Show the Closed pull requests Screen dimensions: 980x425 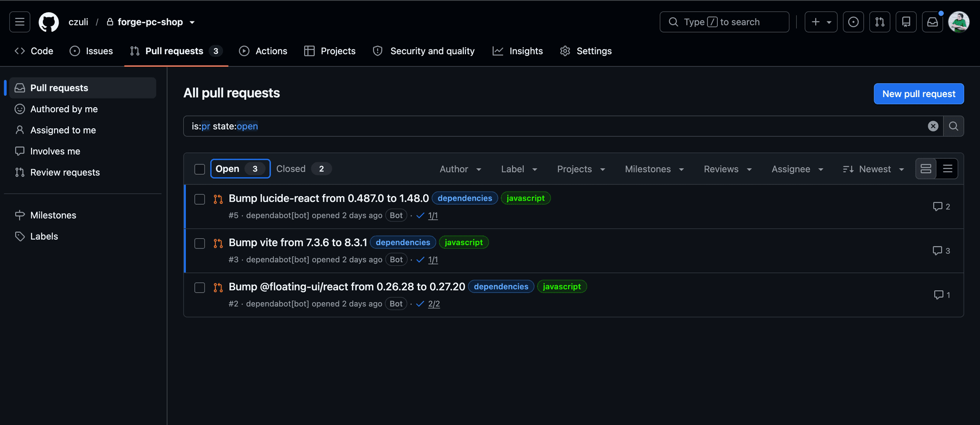coord(304,169)
